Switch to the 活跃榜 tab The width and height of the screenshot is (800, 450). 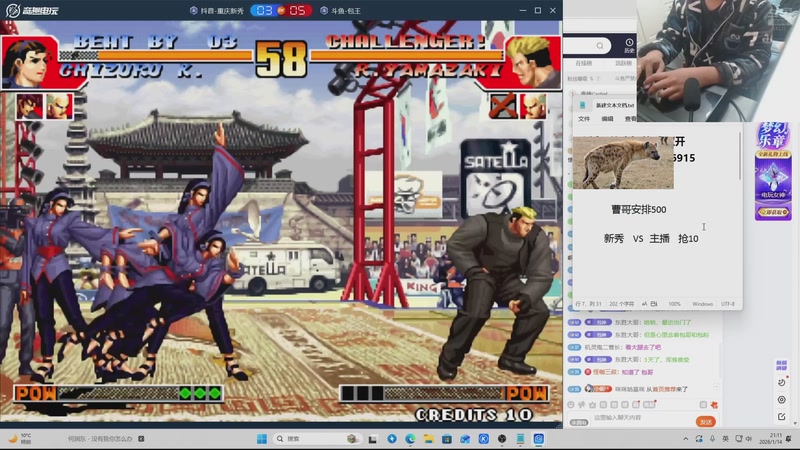pos(623,63)
